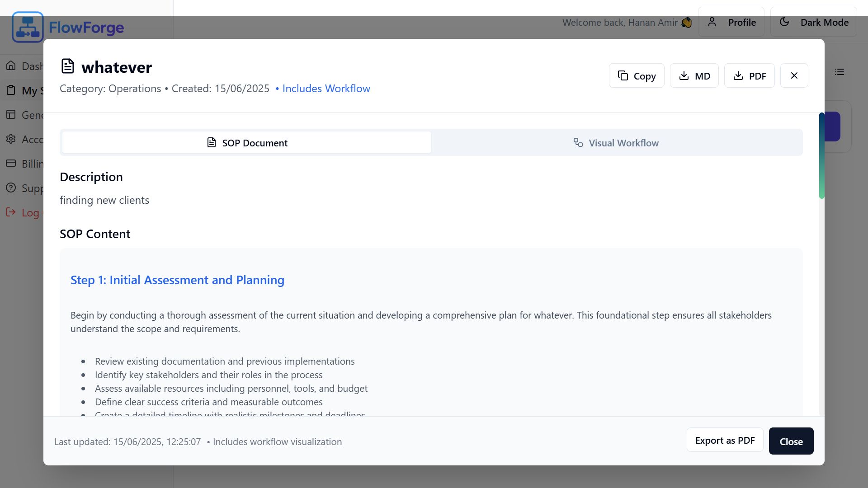Click the Includes Workflow link
The width and height of the screenshot is (868, 488).
326,89
